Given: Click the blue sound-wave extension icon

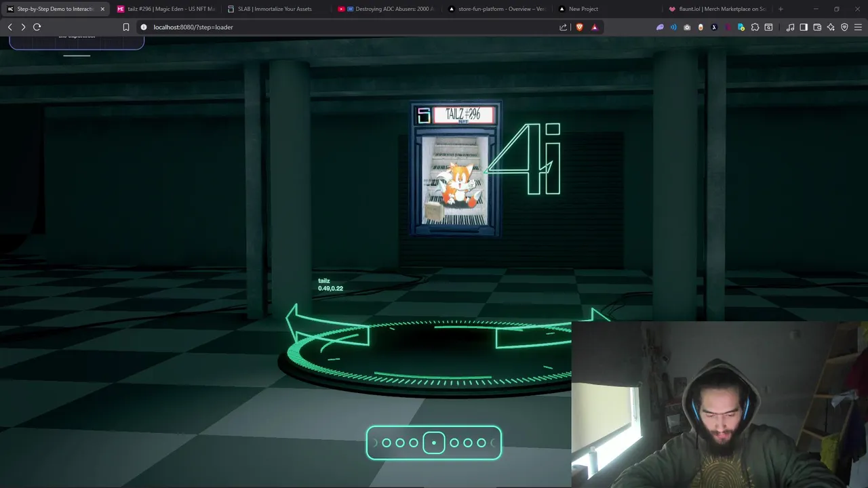Looking at the screenshot, I should tap(673, 27).
